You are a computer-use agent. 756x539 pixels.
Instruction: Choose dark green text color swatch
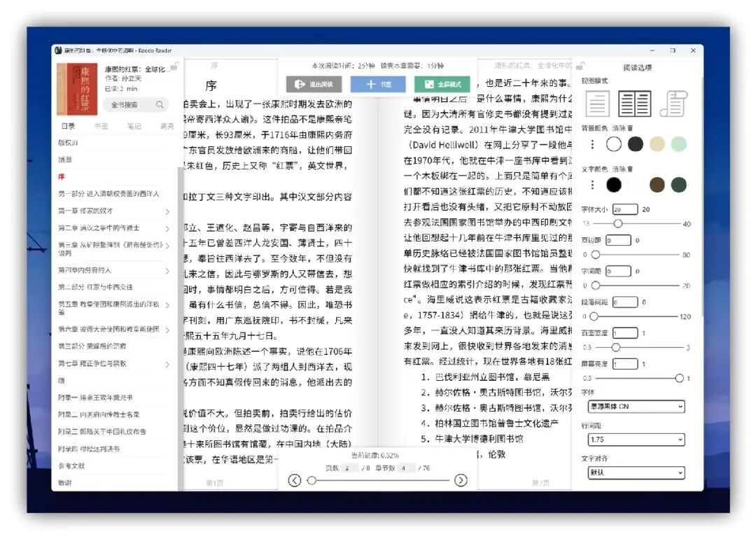click(679, 185)
